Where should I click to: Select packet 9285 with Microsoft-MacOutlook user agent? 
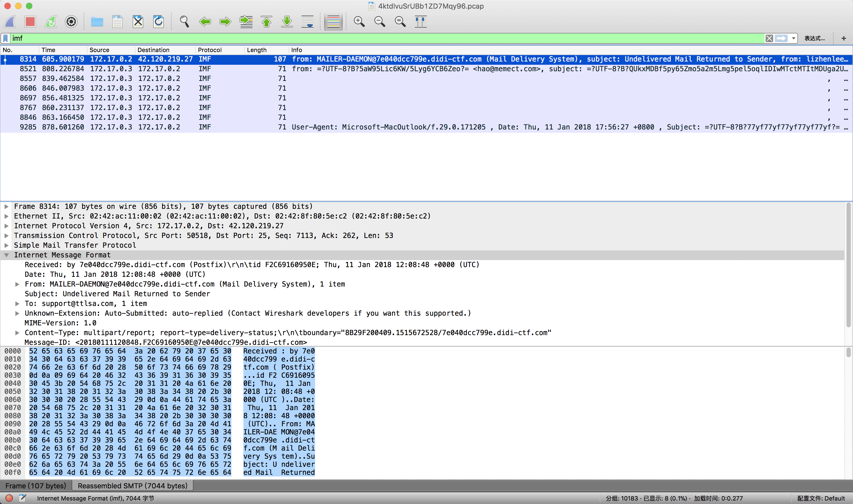426,127
